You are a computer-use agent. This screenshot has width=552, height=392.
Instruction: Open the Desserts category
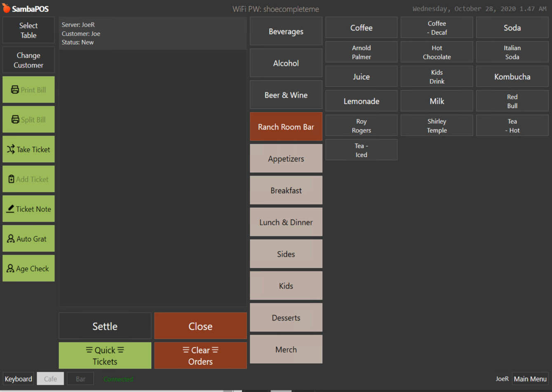tap(286, 317)
